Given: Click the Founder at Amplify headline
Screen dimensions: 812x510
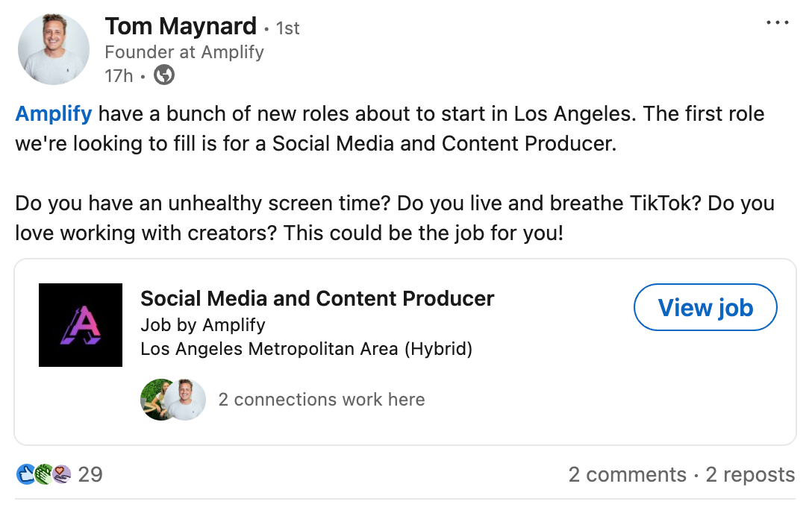Looking at the screenshot, I should (x=184, y=51).
